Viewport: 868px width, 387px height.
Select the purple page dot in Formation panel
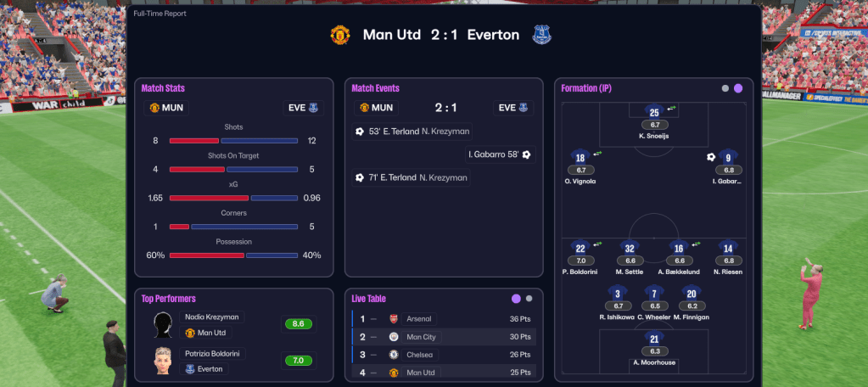tap(738, 88)
